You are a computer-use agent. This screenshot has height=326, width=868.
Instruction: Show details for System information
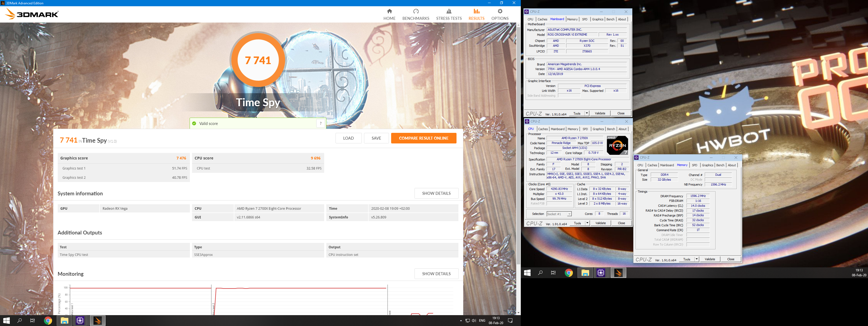pyautogui.click(x=436, y=193)
